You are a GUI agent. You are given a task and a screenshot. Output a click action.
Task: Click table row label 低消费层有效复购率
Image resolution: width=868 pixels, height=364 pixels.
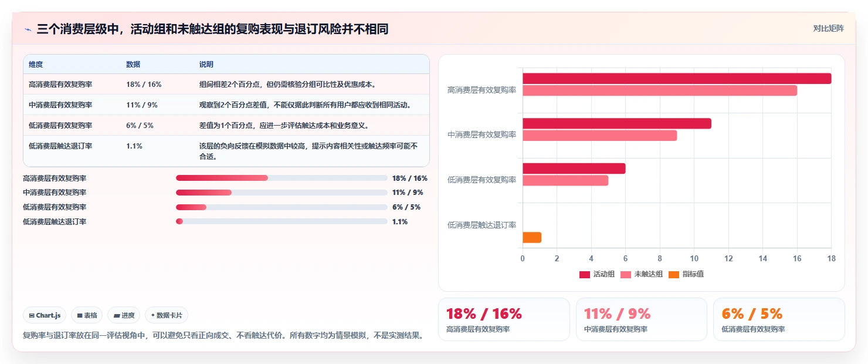click(x=60, y=125)
